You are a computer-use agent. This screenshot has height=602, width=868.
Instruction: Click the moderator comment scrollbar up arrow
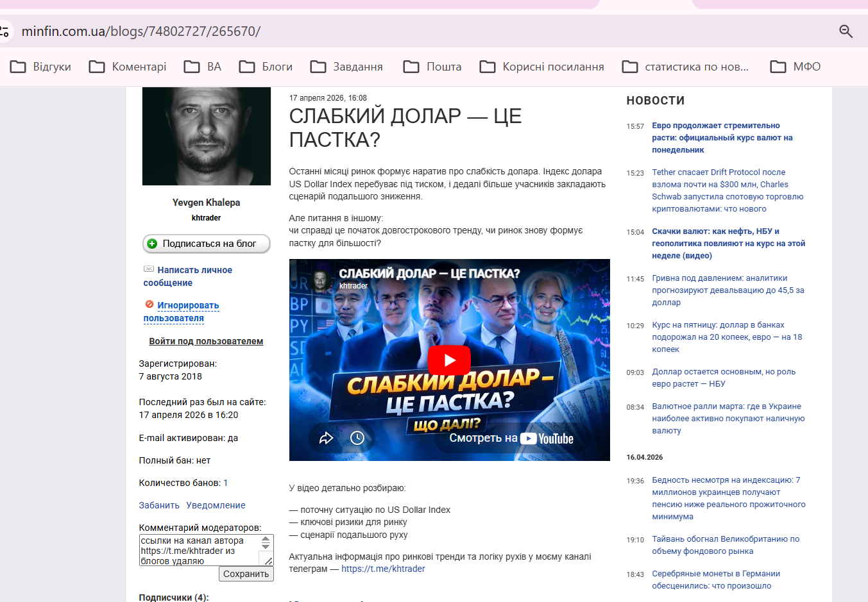[x=266, y=540]
